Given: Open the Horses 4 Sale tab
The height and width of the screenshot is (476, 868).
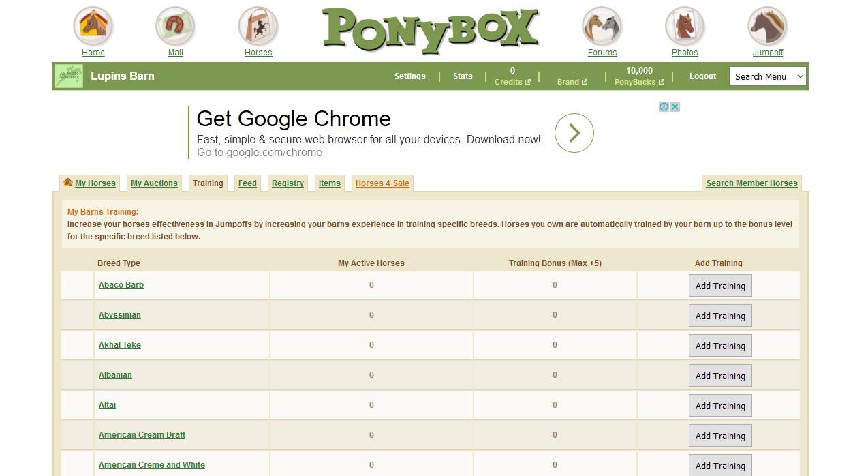Looking at the screenshot, I should coord(382,183).
